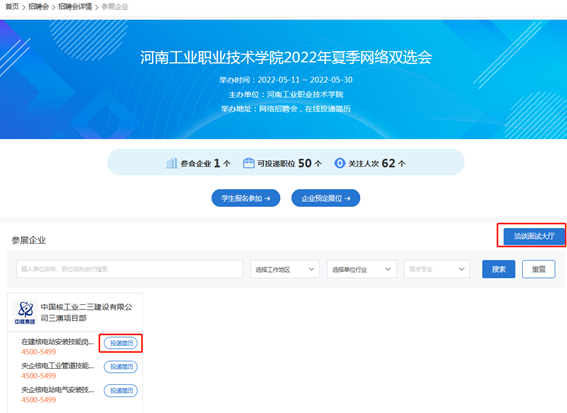Click the 参展企业 section heading
The image size is (567, 413).
coord(29,240)
